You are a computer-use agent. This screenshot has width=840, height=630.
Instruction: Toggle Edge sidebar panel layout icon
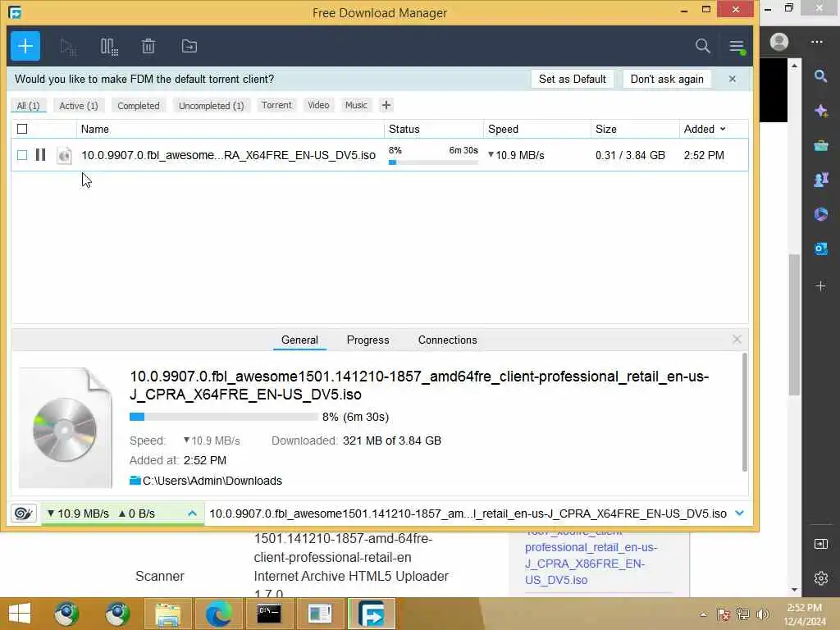coord(820,545)
